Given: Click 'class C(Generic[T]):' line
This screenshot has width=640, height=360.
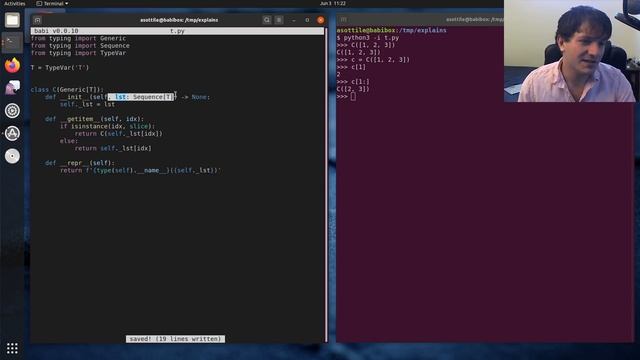Looking at the screenshot, I should 67,90.
